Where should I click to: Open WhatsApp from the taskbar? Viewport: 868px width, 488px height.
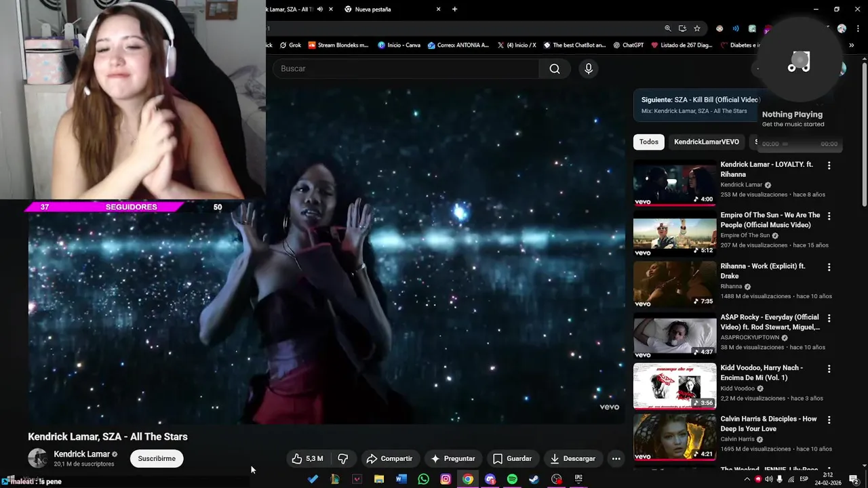[x=423, y=479]
